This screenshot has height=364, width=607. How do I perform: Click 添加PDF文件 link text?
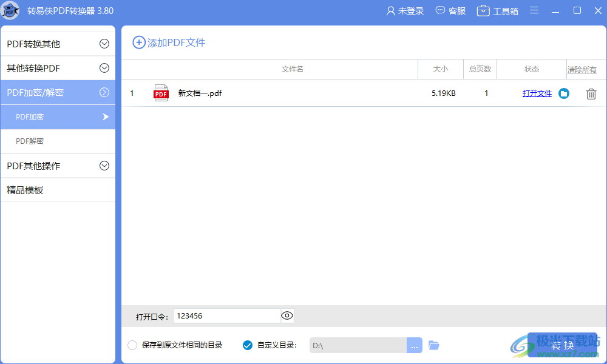point(176,42)
